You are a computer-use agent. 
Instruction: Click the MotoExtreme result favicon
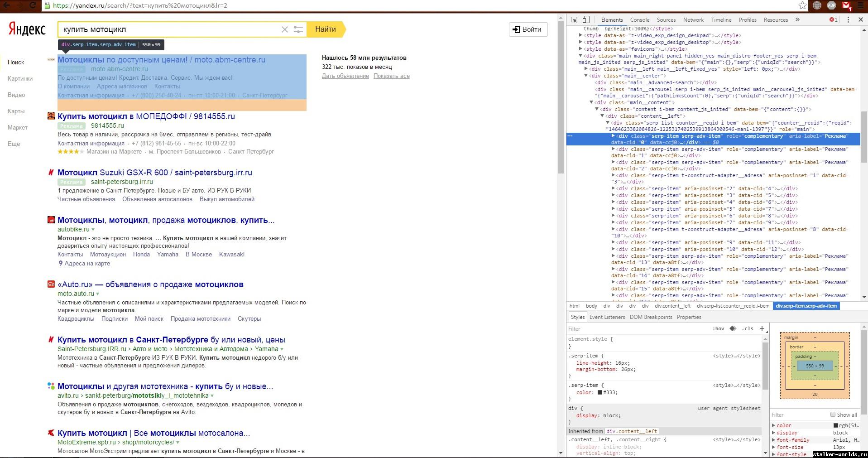(51, 433)
